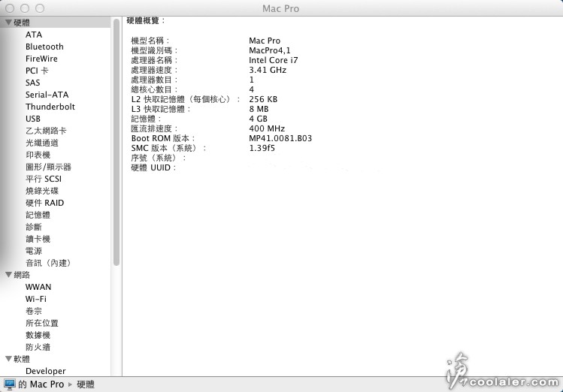Select 硬件 RAID in the sidebar
This screenshot has height=392, width=563.
point(44,203)
